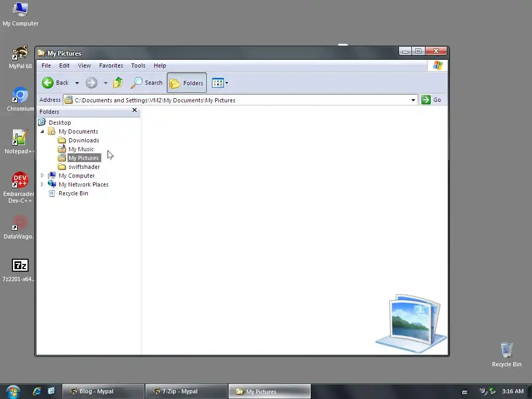Select Recycle Bin in the folder tree
The image size is (532, 399).
coord(73,193)
